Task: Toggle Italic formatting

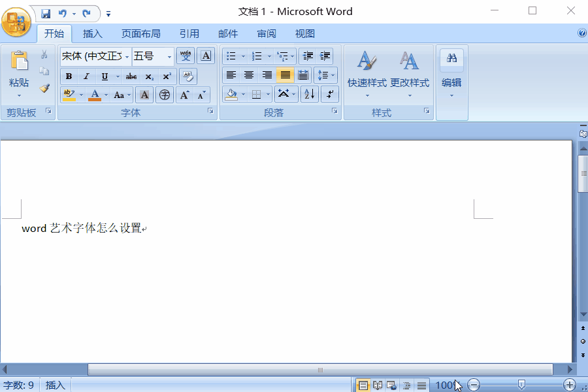Action: 86,76
